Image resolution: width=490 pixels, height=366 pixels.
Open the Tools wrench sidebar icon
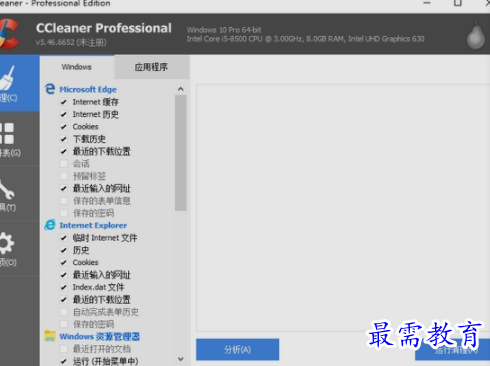[7, 189]
